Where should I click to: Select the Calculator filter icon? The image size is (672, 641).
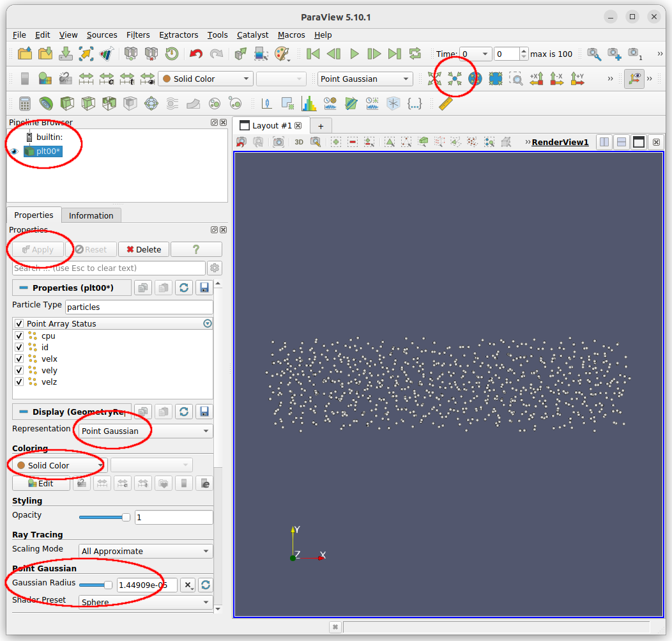point(24,103)
